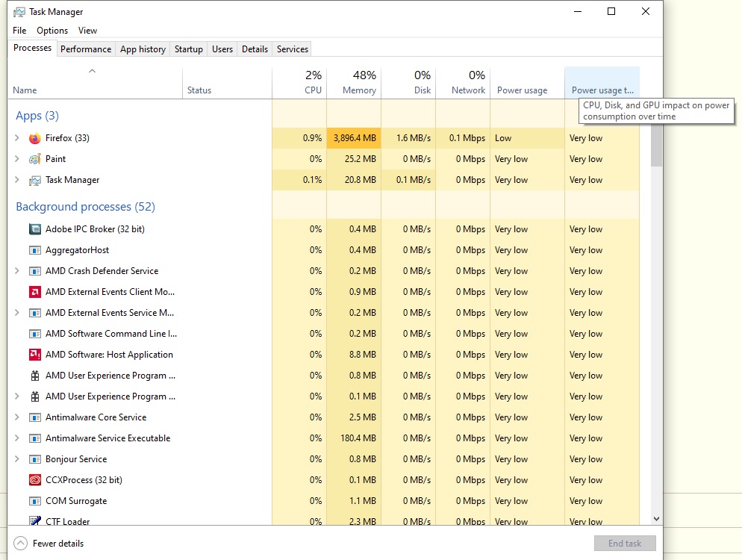The height and width of the screenshot is (560, 742).
Task: Click the CCXProcess (32 bit) icon
Action: tap(34, 480)
